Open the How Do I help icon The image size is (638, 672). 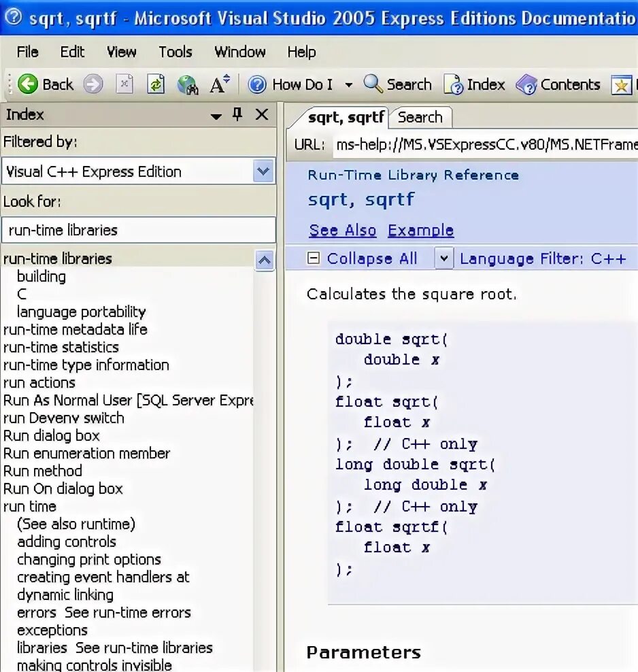(x=257, y=84)
